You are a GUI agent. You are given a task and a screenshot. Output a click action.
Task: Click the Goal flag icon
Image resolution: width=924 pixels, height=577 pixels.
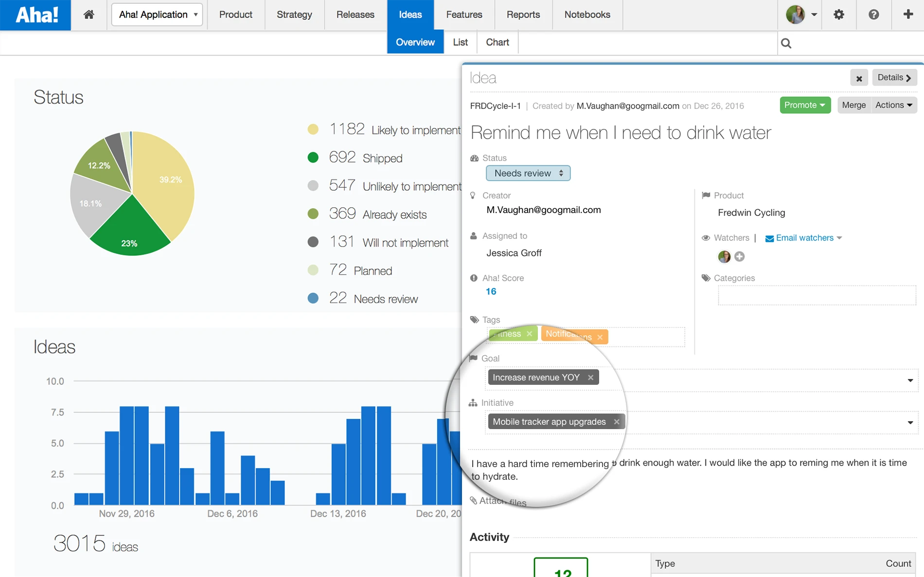(473, 358)
